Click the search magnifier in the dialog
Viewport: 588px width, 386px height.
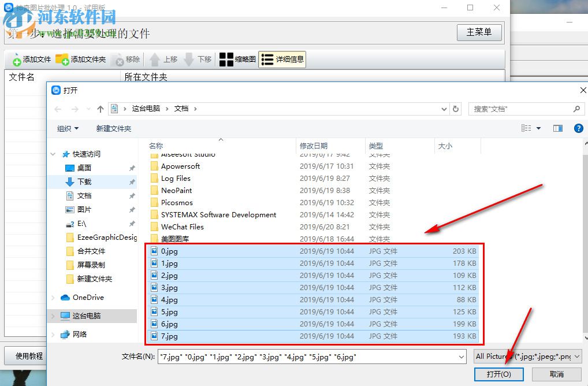click(x=577, y=109)
